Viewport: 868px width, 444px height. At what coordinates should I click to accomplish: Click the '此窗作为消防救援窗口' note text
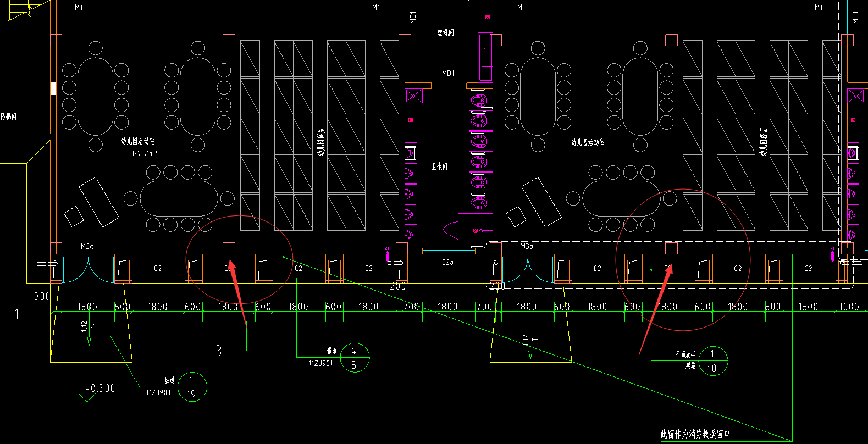point(695,434)
